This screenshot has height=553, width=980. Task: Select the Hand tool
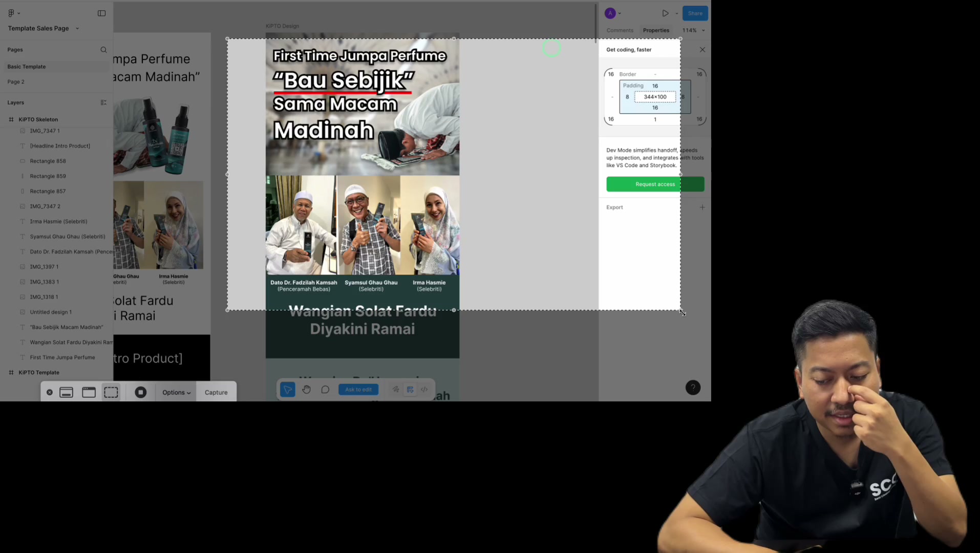tap(306, 390)
